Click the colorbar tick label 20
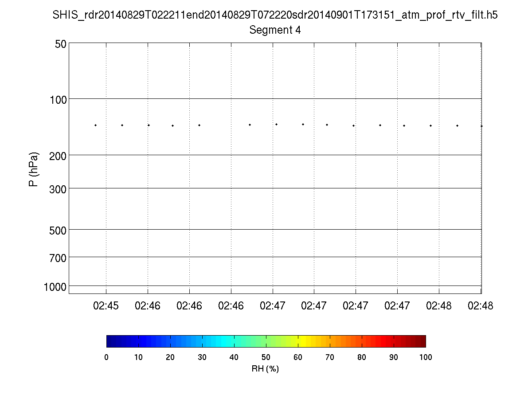The image size is (532, 399). pyautogui.click(x=170, y=357)
